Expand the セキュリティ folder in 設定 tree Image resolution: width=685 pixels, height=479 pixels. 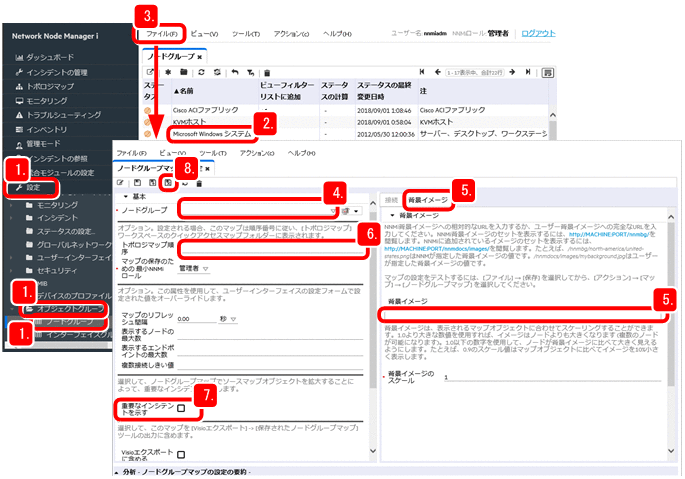coord(12,271)
